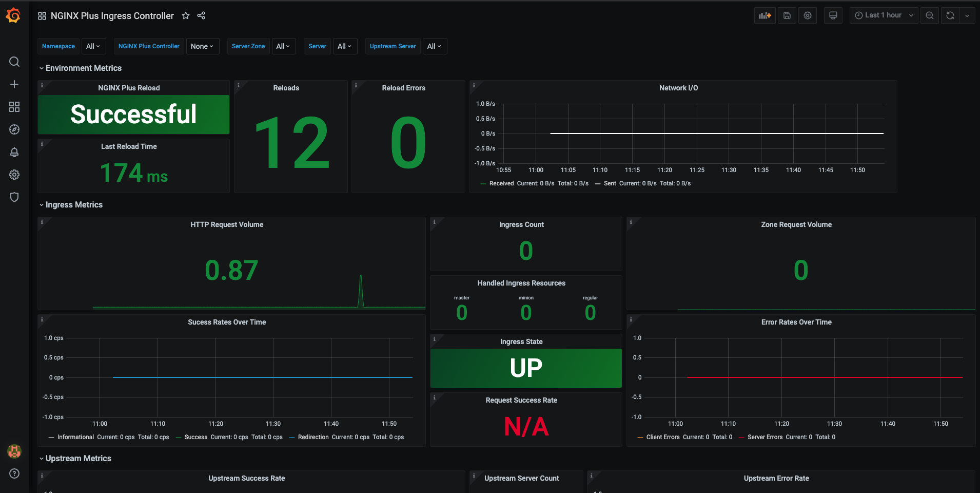Click the Add panel icon
Viewport: 980px width, 493px height.
[765, 15]
